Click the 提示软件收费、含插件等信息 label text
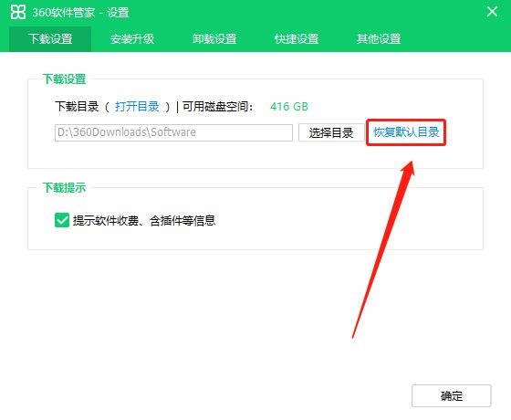The image size is (511, 420). [144, 220]
